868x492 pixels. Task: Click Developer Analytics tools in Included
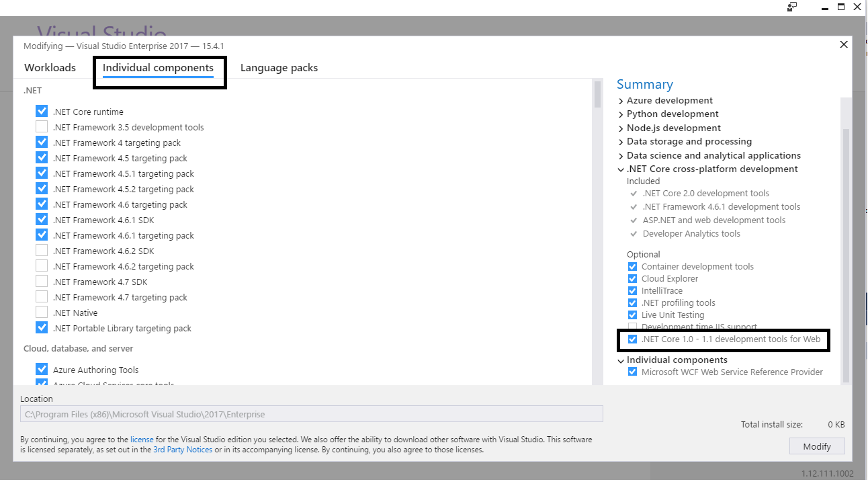691,234
